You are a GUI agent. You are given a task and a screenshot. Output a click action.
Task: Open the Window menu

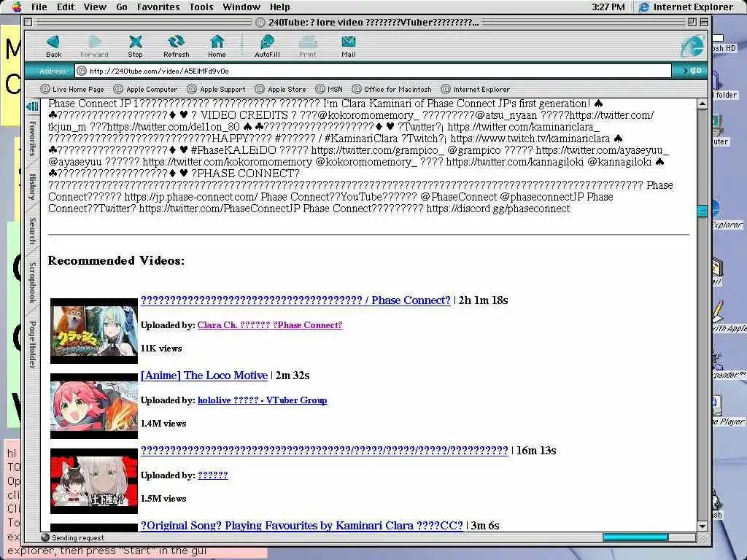[241, 7]
